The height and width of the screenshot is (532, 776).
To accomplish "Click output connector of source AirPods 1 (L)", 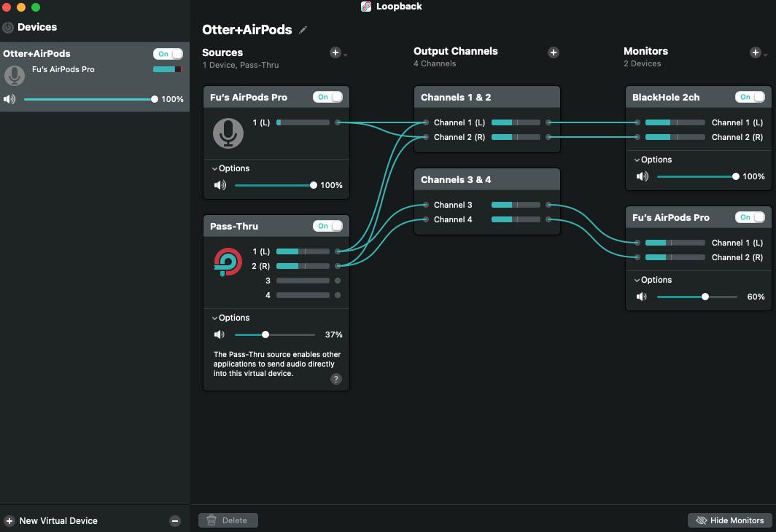I will (338, 122).
